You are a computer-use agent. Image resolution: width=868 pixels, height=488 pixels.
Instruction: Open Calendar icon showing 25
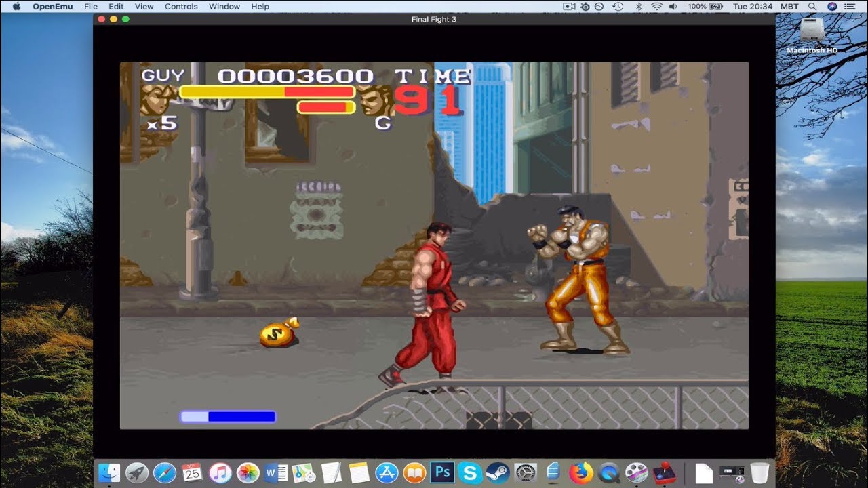click(x=193, y=472)
